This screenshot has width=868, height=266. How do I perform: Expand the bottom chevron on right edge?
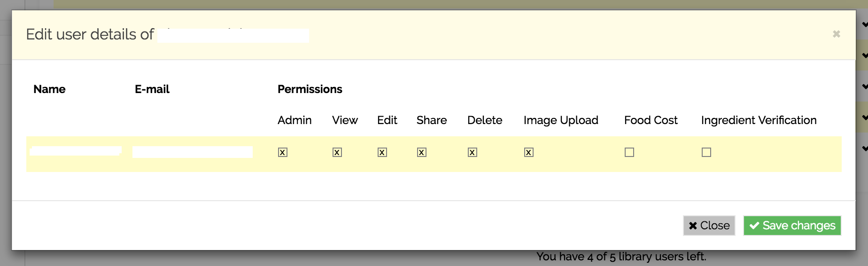tap(865, 149)
